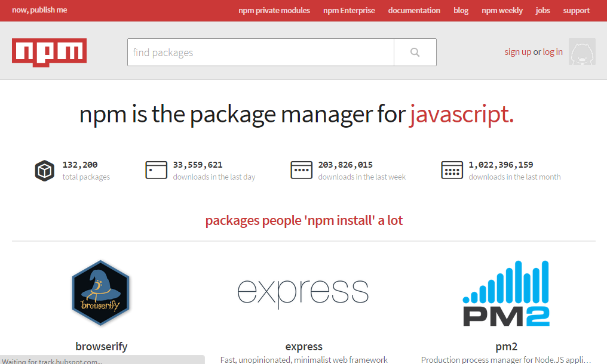Visit the blog from top navigation

(x=461, y=11)
